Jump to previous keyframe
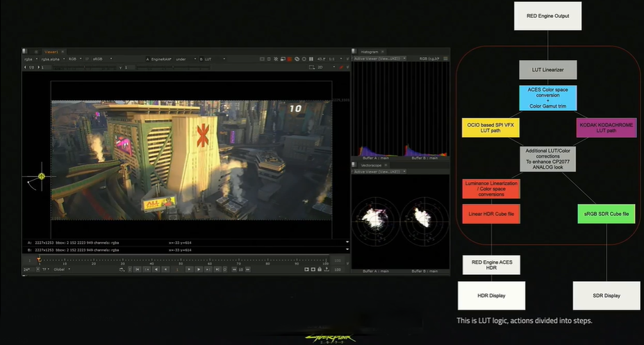 [x=147, y=269]
